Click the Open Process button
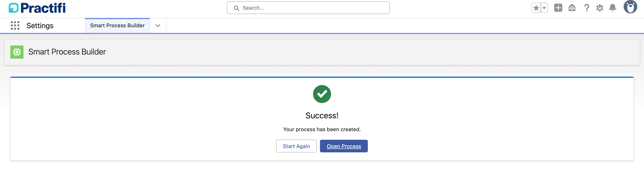The height and width of the screenshot is (174, 644). pyautogui.click(x=343, y=146)
